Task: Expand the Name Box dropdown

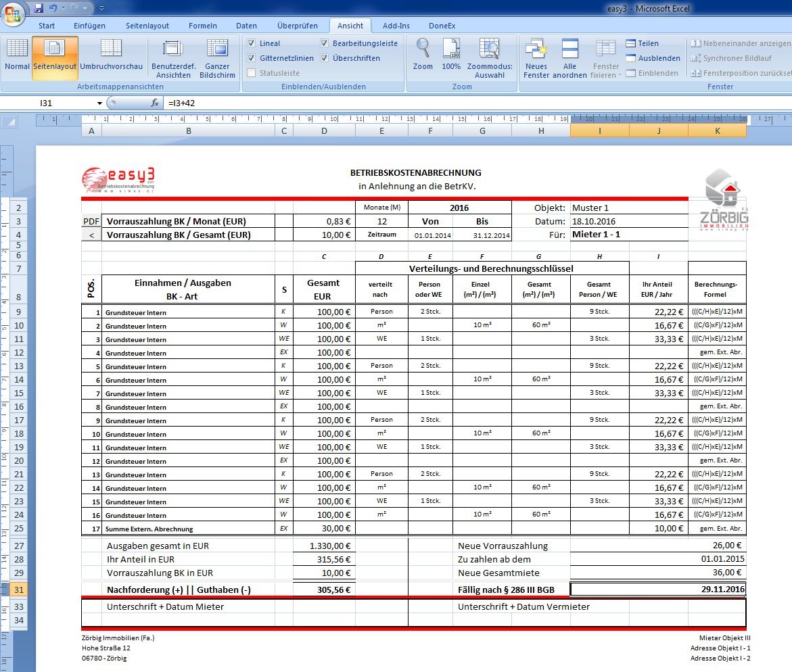Action: (99, 103)
